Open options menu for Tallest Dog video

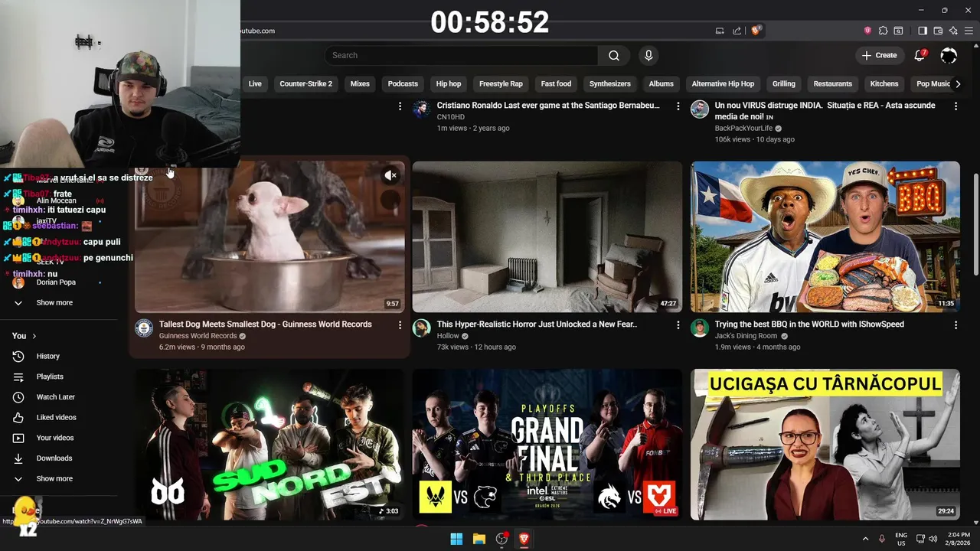[x=400, y=325]
